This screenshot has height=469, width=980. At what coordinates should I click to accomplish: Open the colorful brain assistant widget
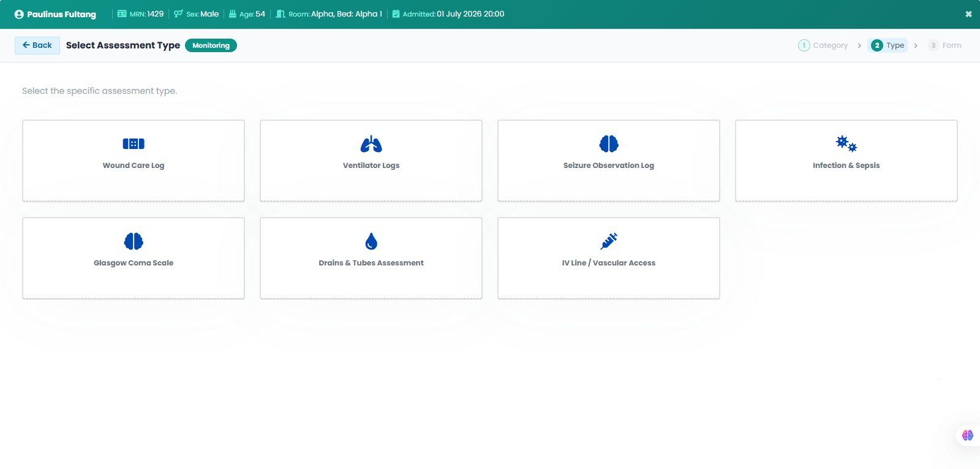(x=968, y=435)
